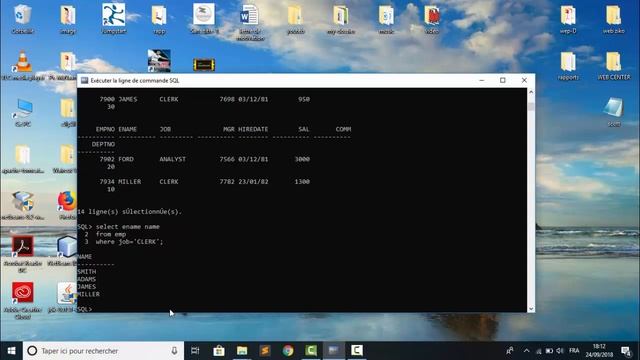Open Task View in the taskbar
The width and height of the screenshot is (640, 360).
pyautogui.click(x=195, y=351)
